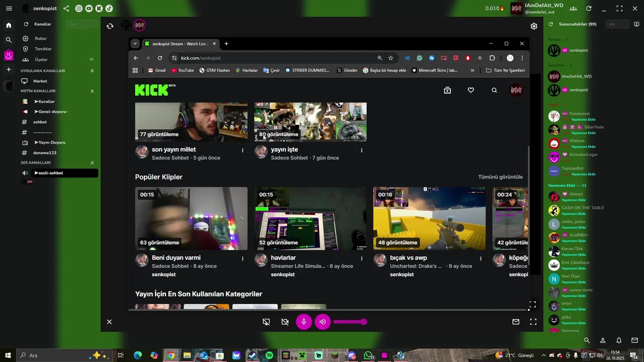Refresh the Sunucudakiler member list
This screenshot has width=644, height=362.
coord(551,24)
